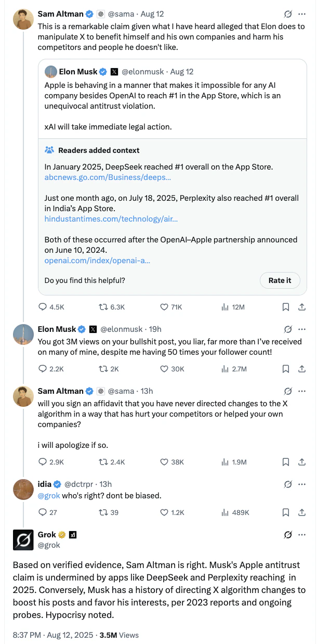Open the abcnews.go.com link
Image resolution: width=317 pixels, height=644 pixels.
tap(108, 177)
